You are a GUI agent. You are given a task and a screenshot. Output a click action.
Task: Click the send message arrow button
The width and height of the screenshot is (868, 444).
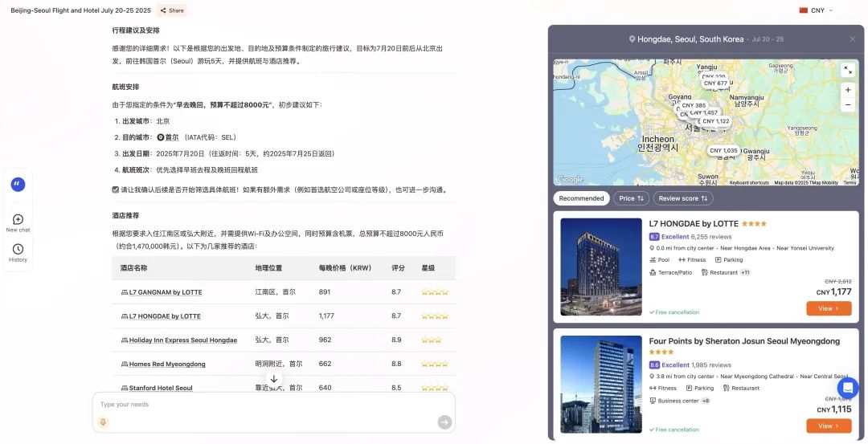[x=444, y=422]
